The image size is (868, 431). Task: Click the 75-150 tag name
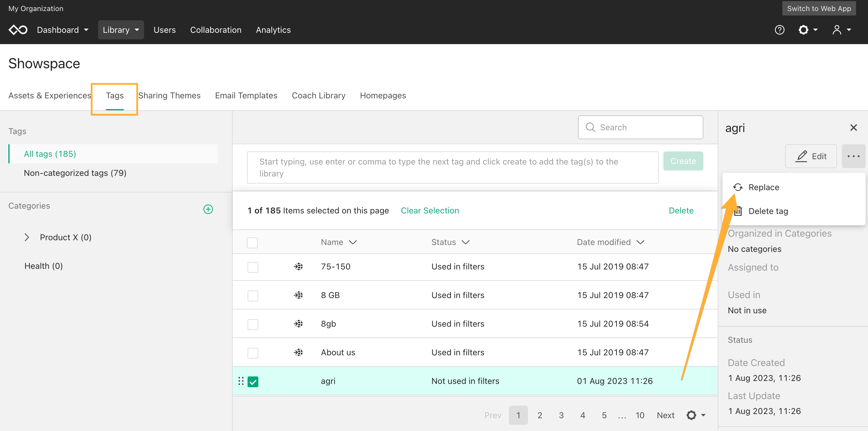(336, 267)
